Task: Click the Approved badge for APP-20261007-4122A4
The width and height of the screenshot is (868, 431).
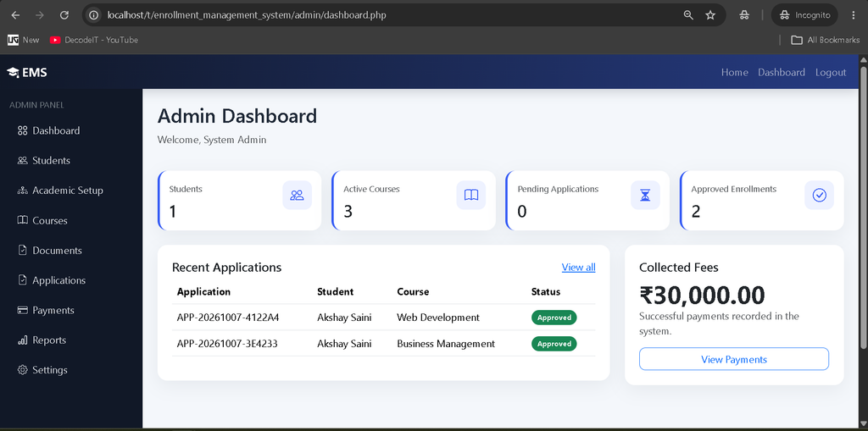Action: click(x=554, y=318)
